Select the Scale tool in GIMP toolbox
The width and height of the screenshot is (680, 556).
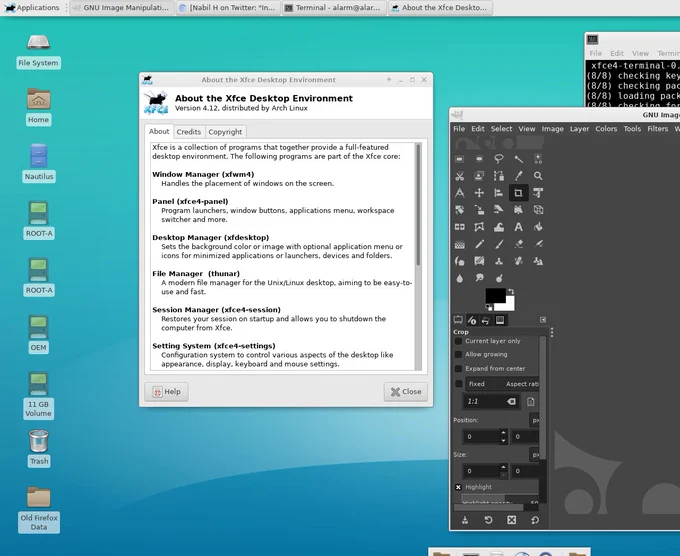click(x=479, y=210)
